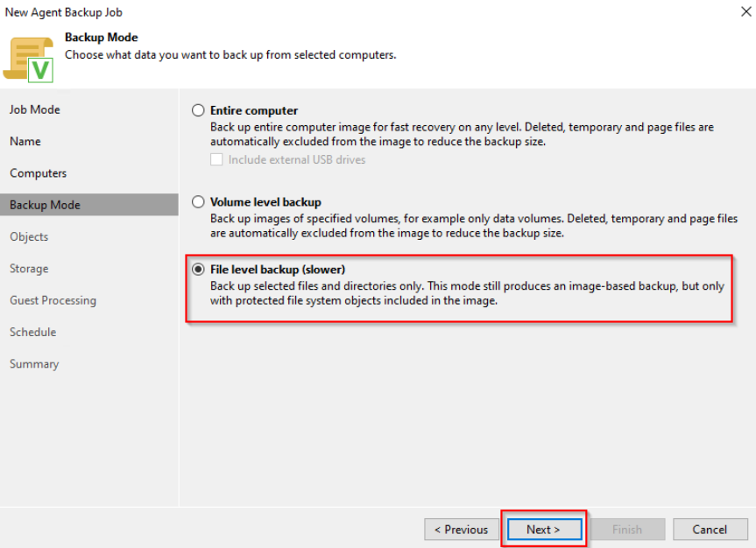The height and width of the screenshot is (548, 756).
Task: Click the disabled Finish button
Action: [626, 530]
